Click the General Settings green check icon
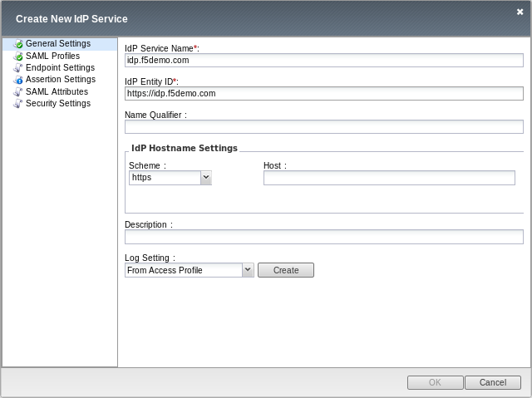The width and height of the screenshot is (532, 398). (18, 44)
